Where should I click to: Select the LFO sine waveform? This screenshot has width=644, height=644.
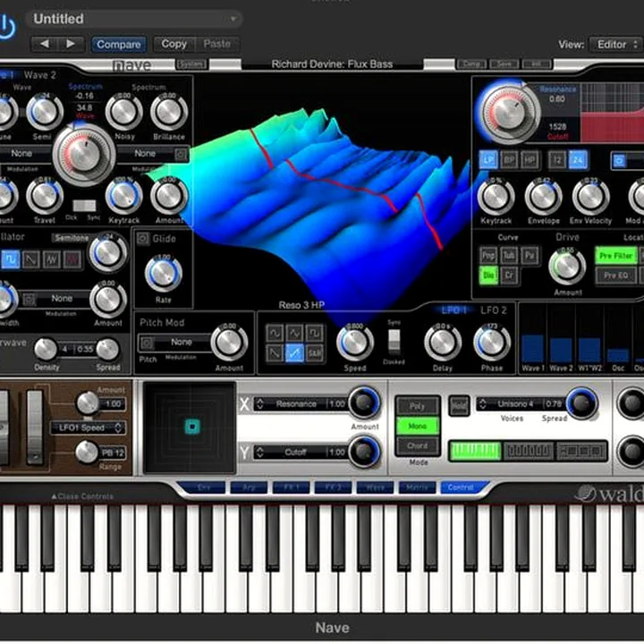(275, 333)
